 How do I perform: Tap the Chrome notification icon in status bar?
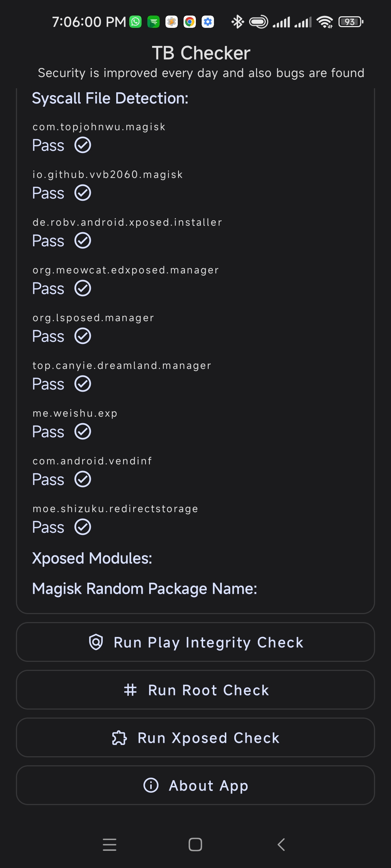point(190,22)
